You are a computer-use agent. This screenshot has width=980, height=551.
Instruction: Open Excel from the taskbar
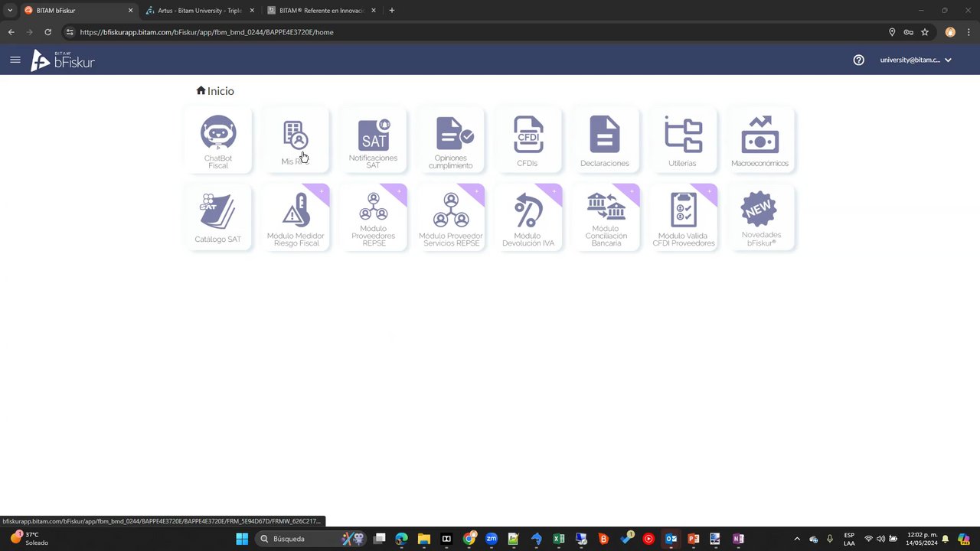pyautogui.click(x=559, y=539)
